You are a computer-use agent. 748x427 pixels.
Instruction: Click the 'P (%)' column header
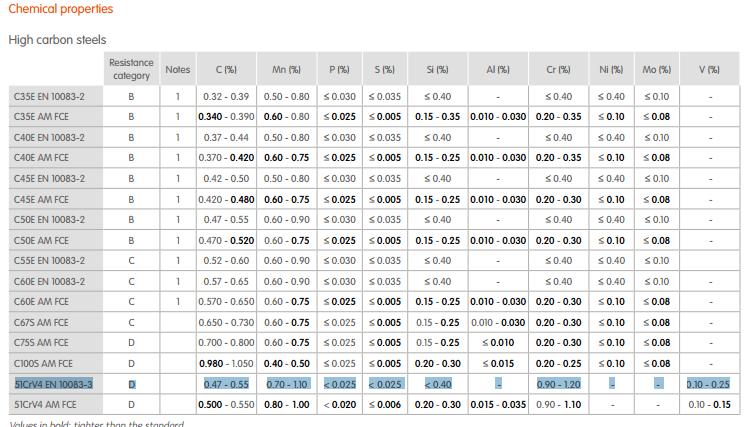[x=339, y=69]
